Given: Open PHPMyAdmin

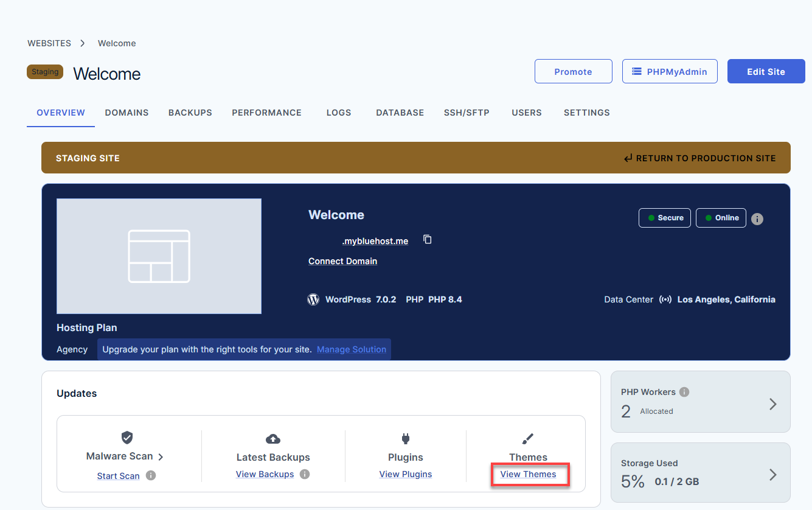Looking at the screenshot, I should coord(670,71).
